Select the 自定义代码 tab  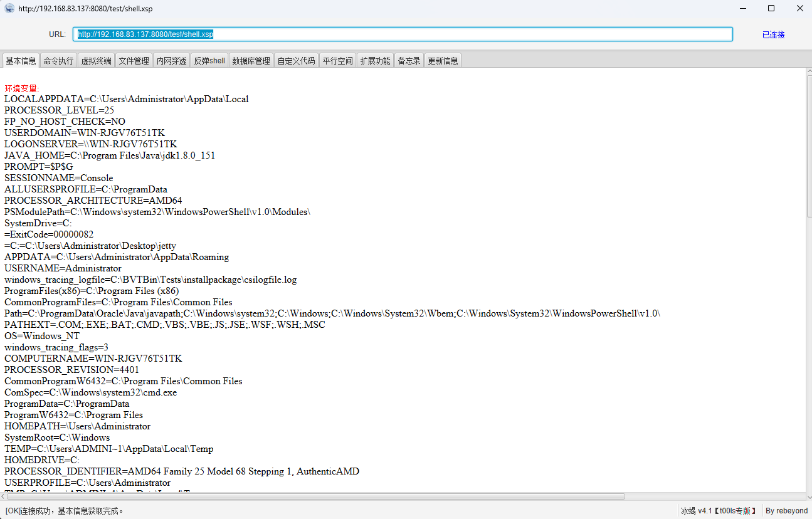[x=297, y=61]
